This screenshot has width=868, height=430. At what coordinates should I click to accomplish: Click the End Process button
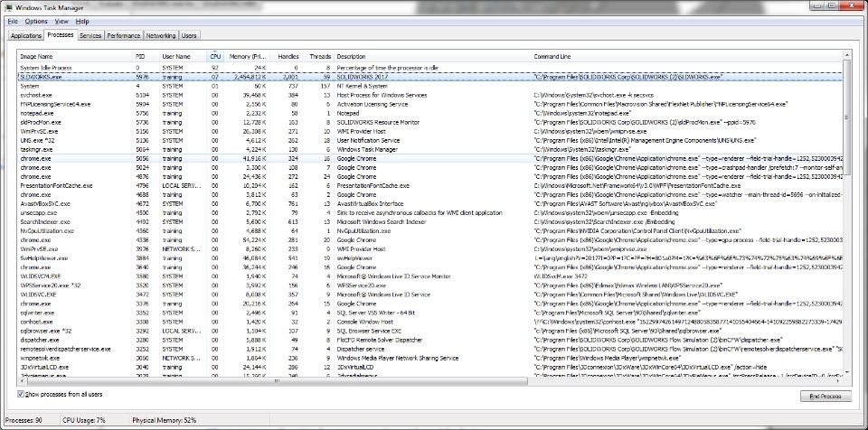pyautogui.click(x=826, y=396)
